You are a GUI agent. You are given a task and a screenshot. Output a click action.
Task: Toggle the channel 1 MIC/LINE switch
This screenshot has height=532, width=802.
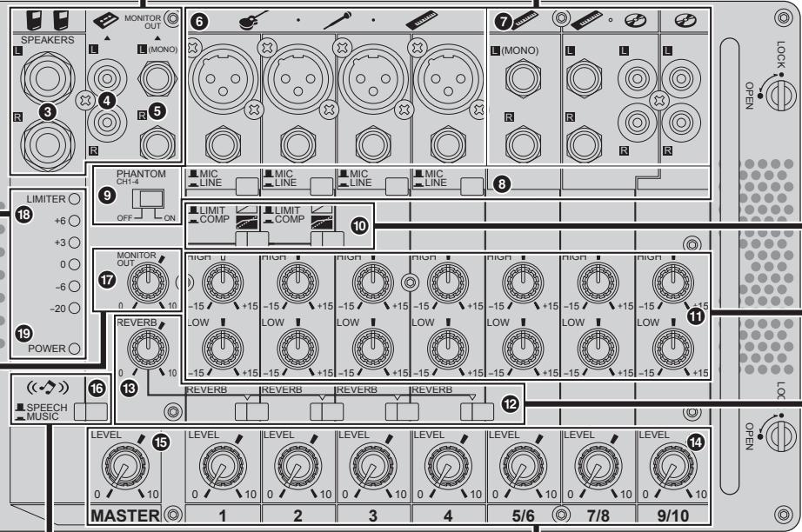click(247, 187)
